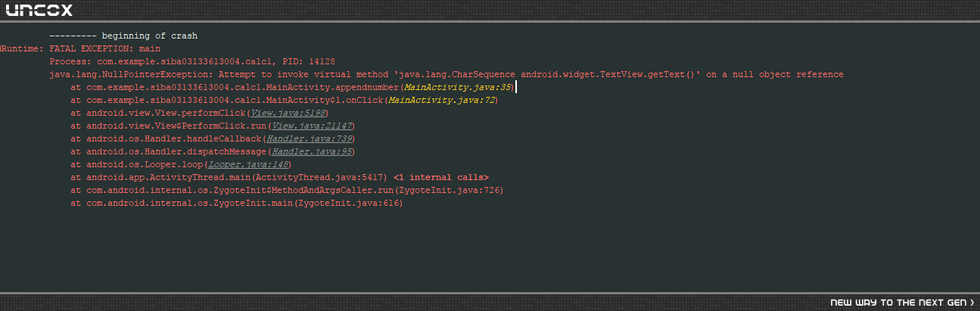This screenshot has height=311, width=980.
Task: Click the ActivityThread.java:5417 stack frame
Action: coord(229,178)
